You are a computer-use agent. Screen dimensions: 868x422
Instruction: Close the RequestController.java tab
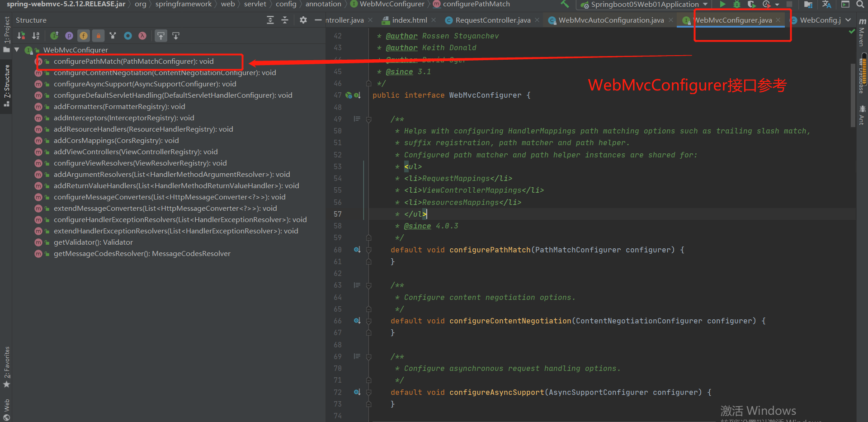click(x=537, y=20)
